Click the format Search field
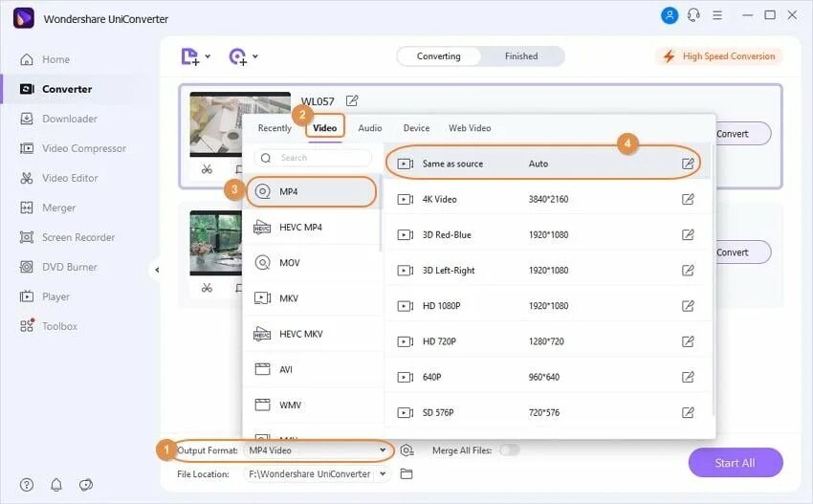 coord(313,158)
